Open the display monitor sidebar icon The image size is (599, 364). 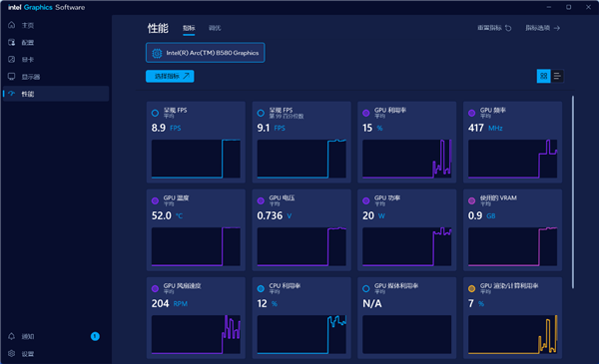[11, 77]
